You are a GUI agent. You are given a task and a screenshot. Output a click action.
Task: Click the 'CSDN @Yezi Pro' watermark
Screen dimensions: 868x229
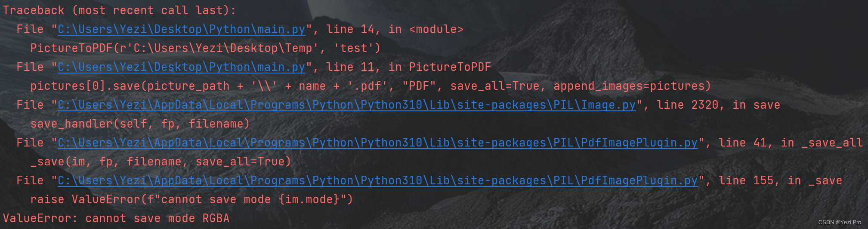point(840,222)
